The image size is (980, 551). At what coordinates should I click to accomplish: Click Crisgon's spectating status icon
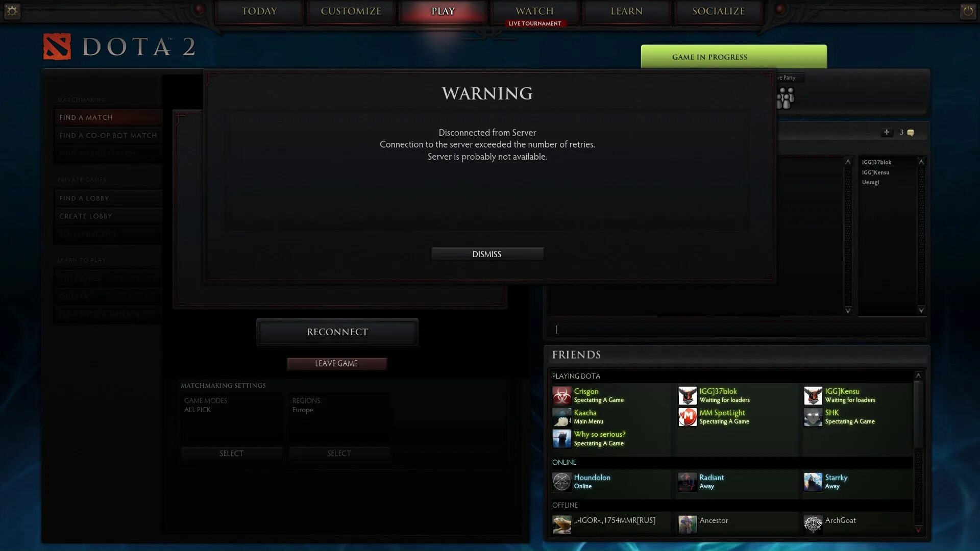tap(561, 395)
